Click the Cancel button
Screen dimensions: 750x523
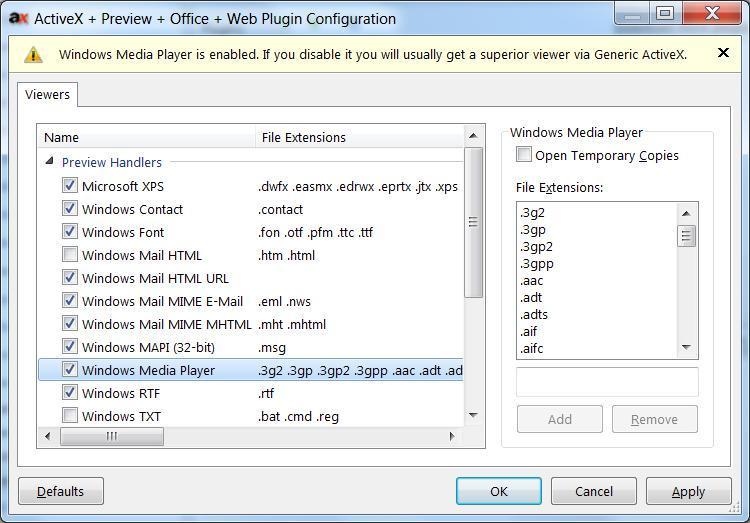[594, 491]
